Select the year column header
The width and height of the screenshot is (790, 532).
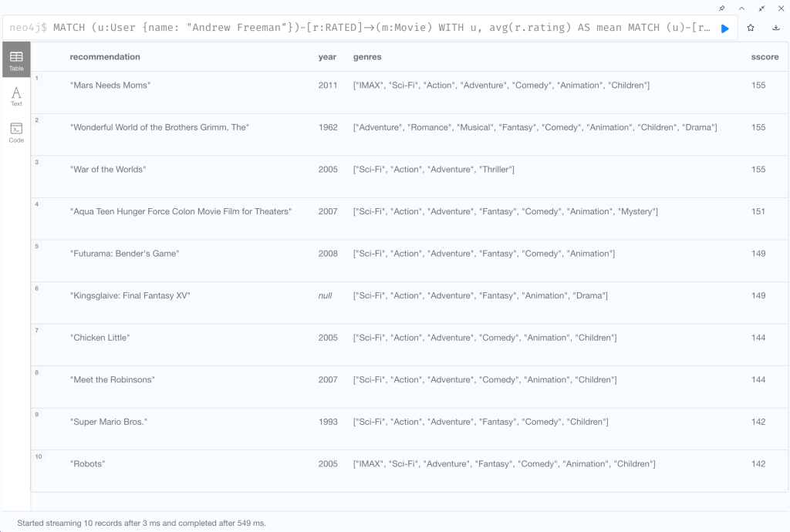(327, 57)
